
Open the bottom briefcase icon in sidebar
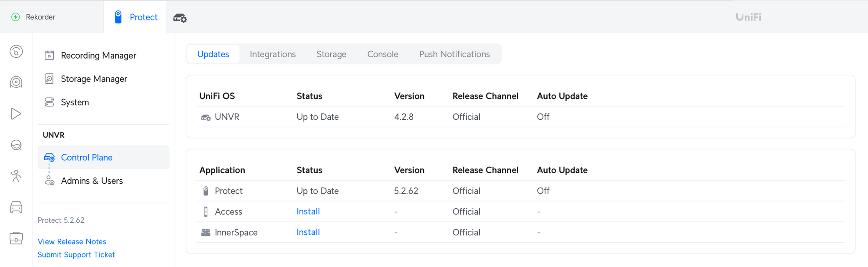coord(16,238)
